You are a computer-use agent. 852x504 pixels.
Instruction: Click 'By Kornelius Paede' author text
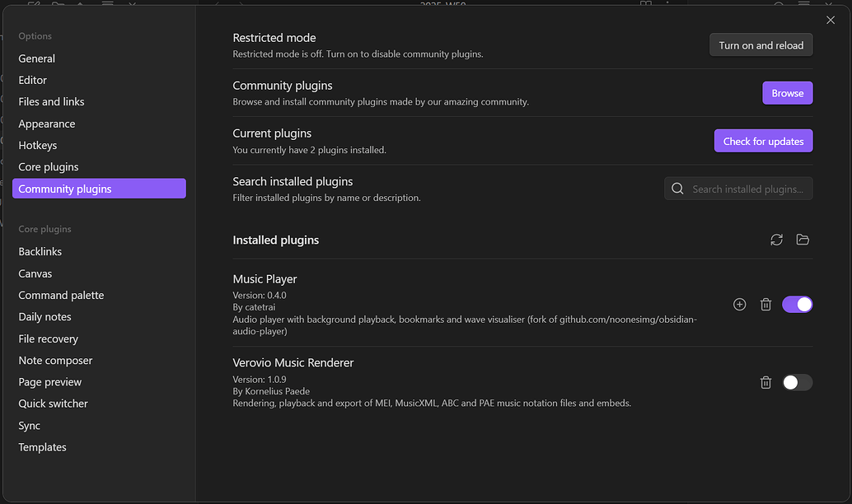[271, 391]
